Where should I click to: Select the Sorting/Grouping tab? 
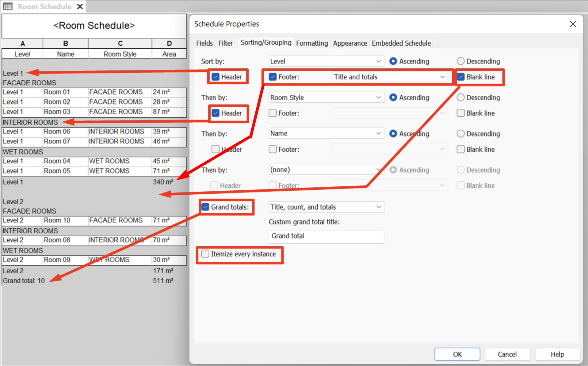(x=266, y=43)
